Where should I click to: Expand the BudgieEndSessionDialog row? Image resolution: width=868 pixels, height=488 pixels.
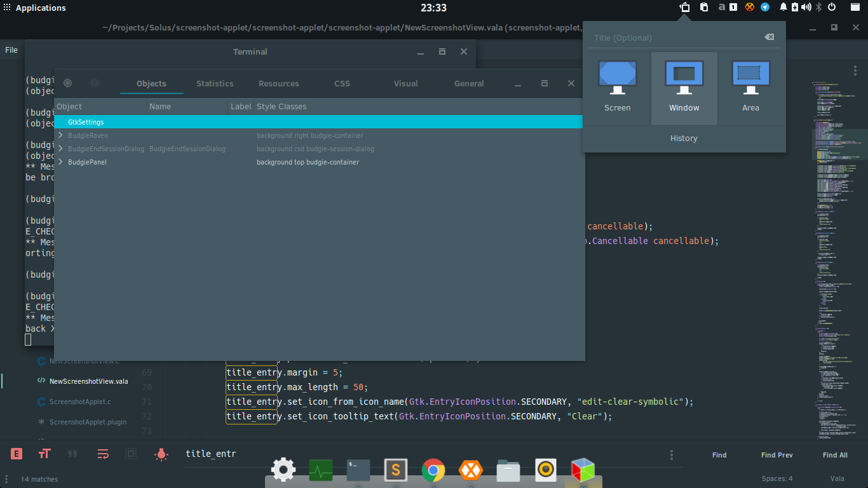tap(60, 149)
